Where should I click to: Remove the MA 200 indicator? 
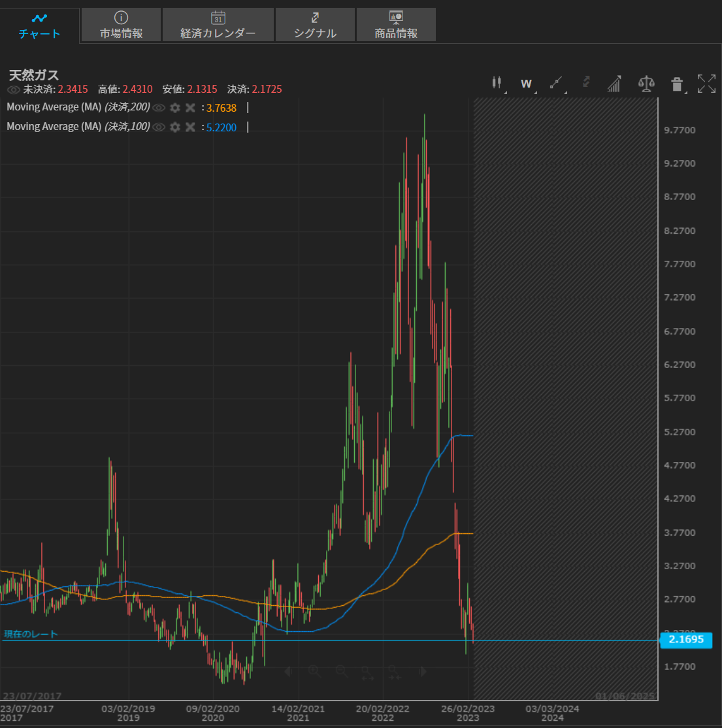190,108
